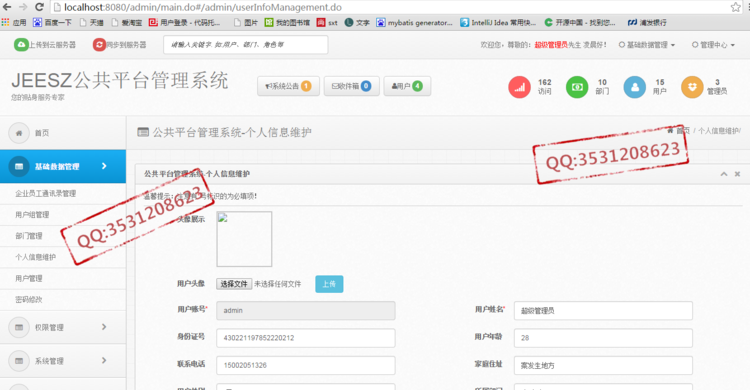Open 用户组管理 in the sidebar
The width and height of the screenshot is (750, 390).
[32, 215]
